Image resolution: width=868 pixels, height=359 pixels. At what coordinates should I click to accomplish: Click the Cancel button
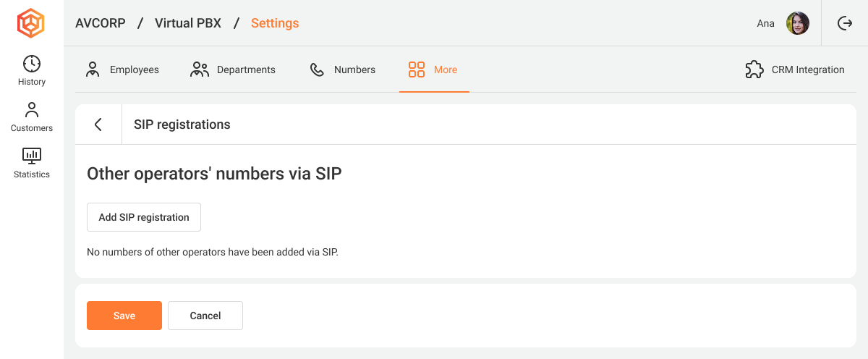point(205,316)
